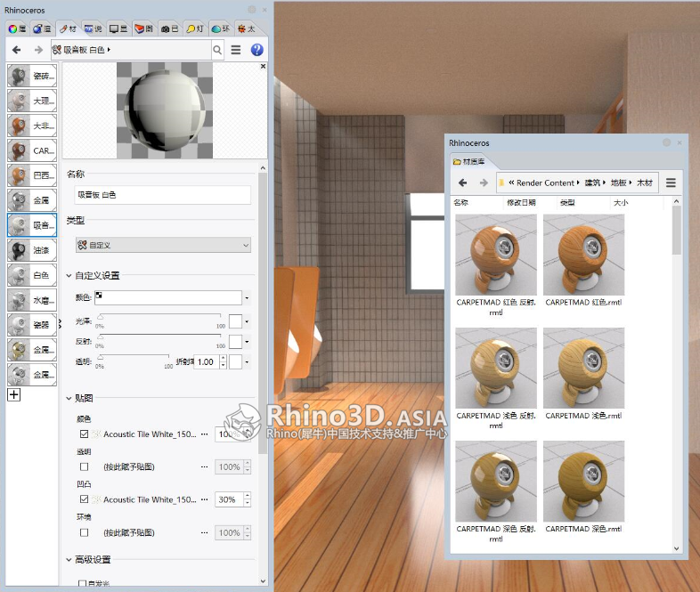Select the 大理 marble material thumbnail

click(x=32, y=101)
